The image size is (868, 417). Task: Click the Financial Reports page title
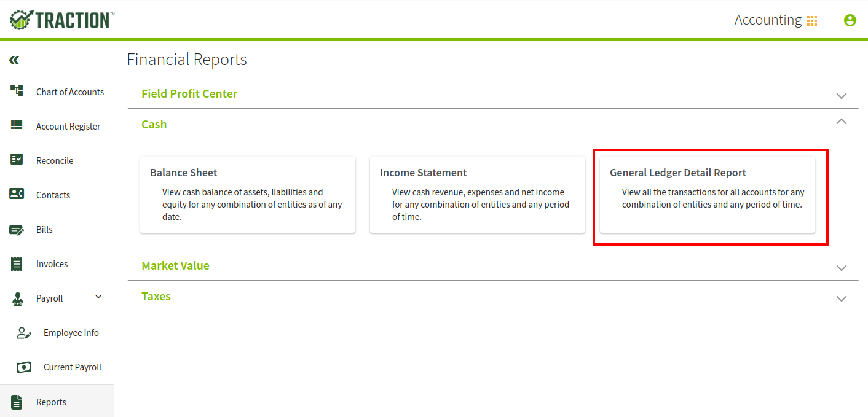tap(187, 60)
